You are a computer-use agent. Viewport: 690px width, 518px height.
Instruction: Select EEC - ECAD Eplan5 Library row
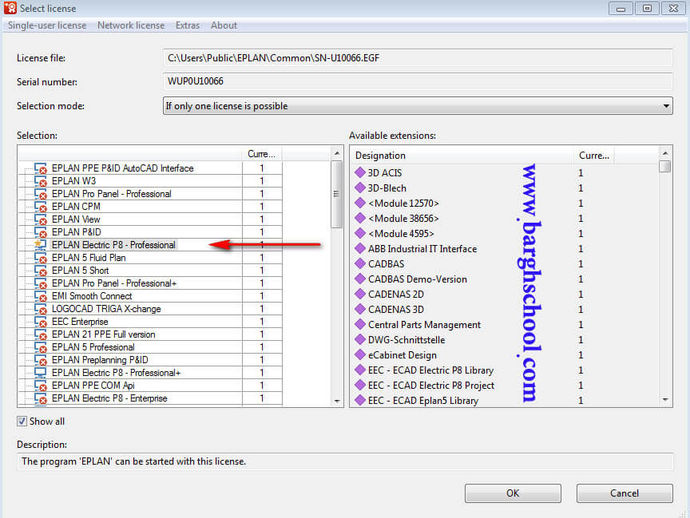click(x=506, y=400)
